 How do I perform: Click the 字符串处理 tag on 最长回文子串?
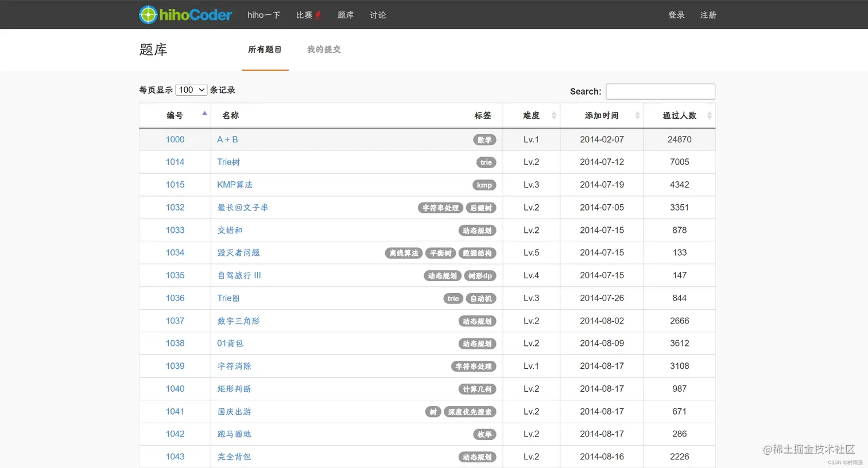coord(440,208)
